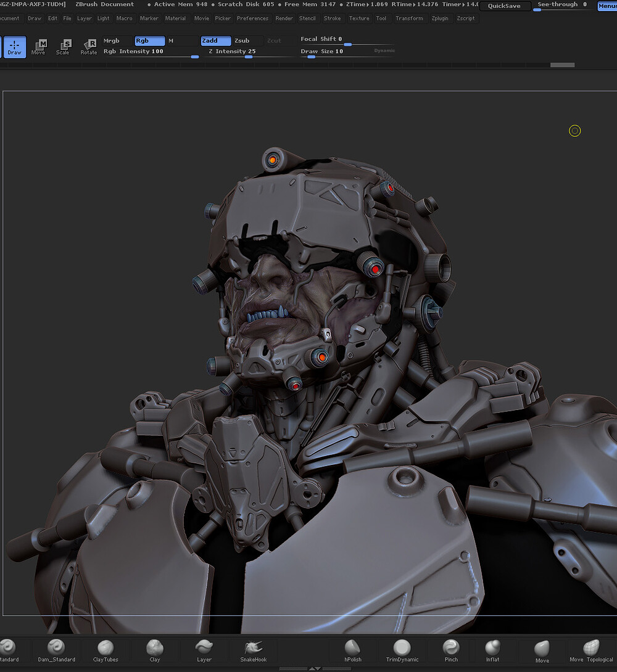Click the horizontal scrollbar handle below the toolbar

point(562,65)
